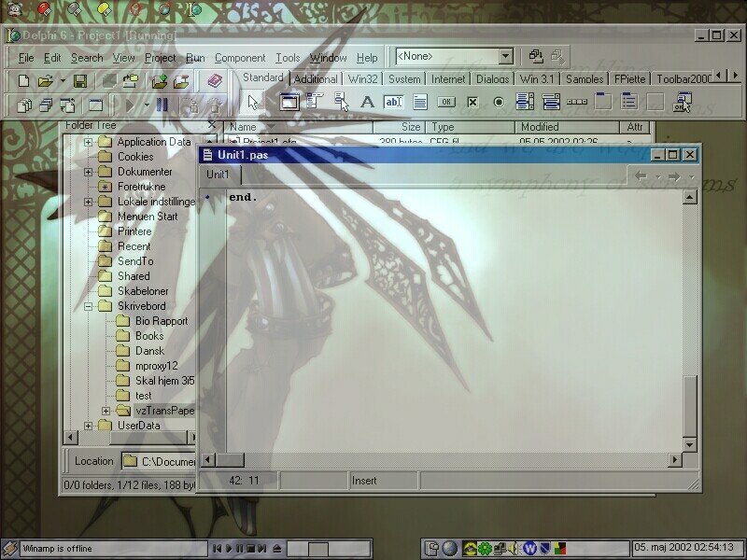This screenshot has height=560, width=747.
Task: Close the Folder Tree pane
Action: tap(212, 125)
